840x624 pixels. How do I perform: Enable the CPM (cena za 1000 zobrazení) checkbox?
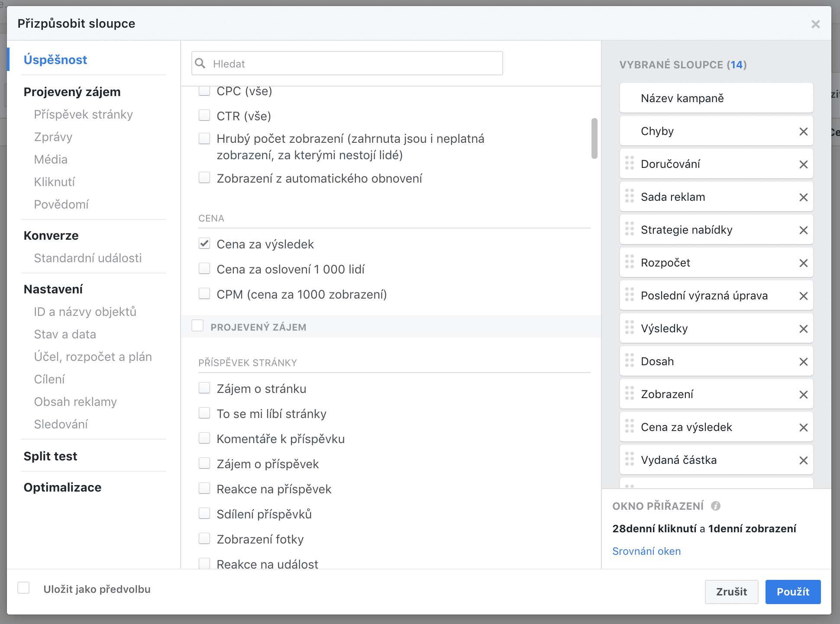coord(204,294)
